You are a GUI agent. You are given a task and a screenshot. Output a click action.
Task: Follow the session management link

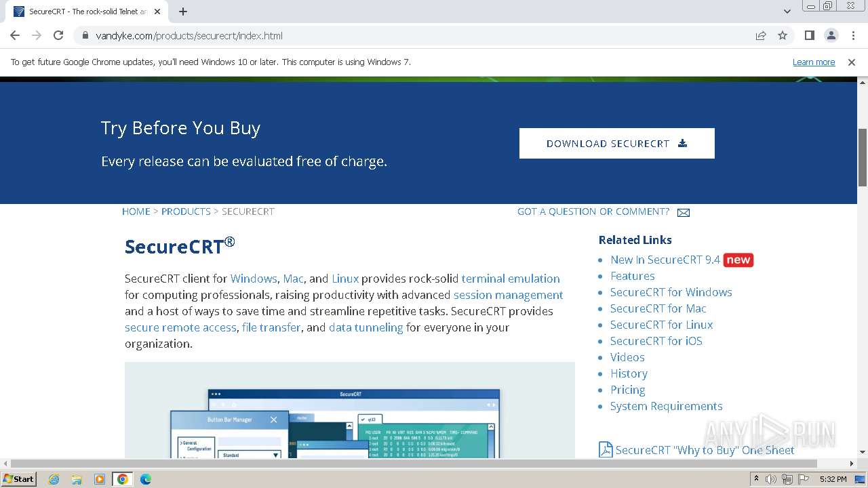509,295
